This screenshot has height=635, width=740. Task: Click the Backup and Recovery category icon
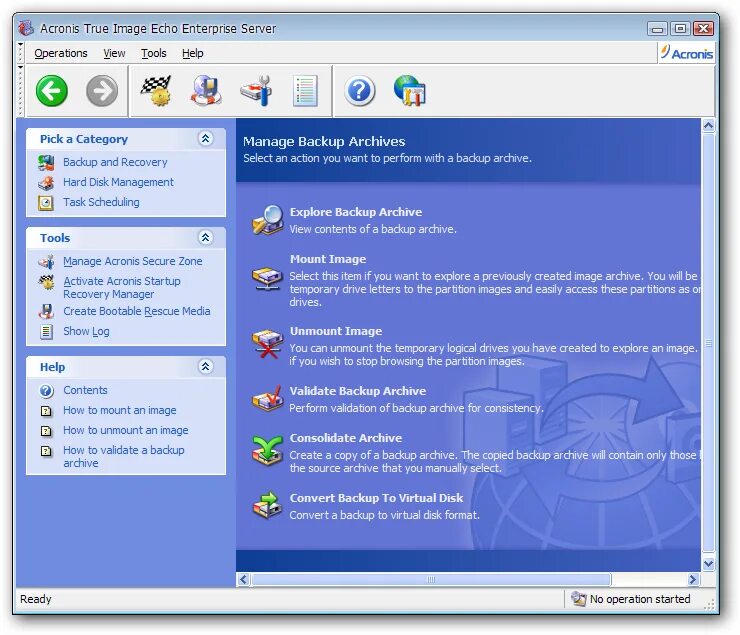(x=46, y=163)
